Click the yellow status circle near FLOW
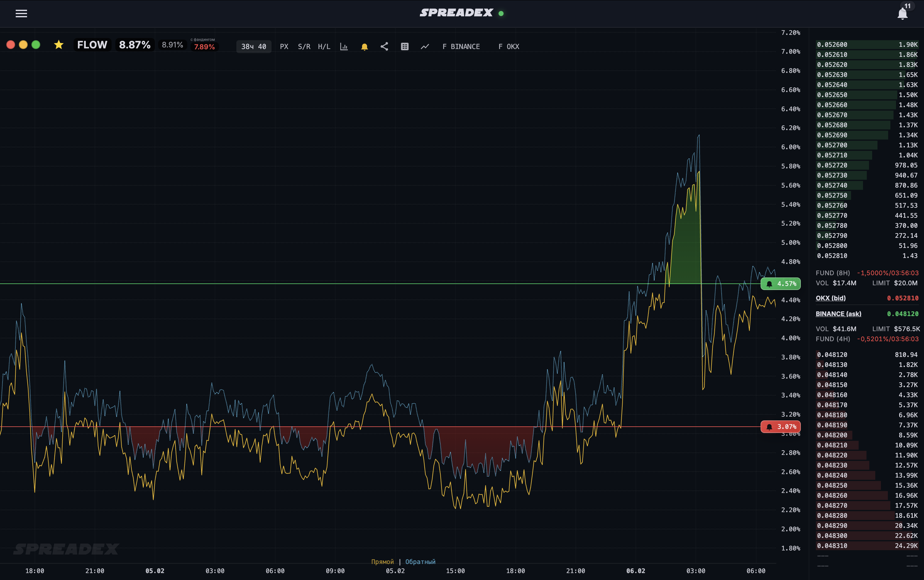Image resolution: width=924 pixels, height=580 pixels. (23, 45)
